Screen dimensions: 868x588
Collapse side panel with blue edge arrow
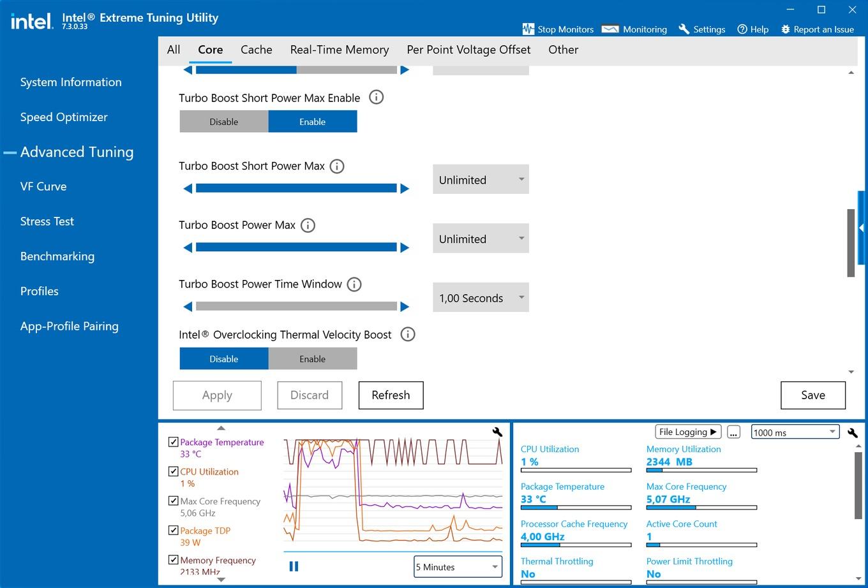[x=862, y=228]
